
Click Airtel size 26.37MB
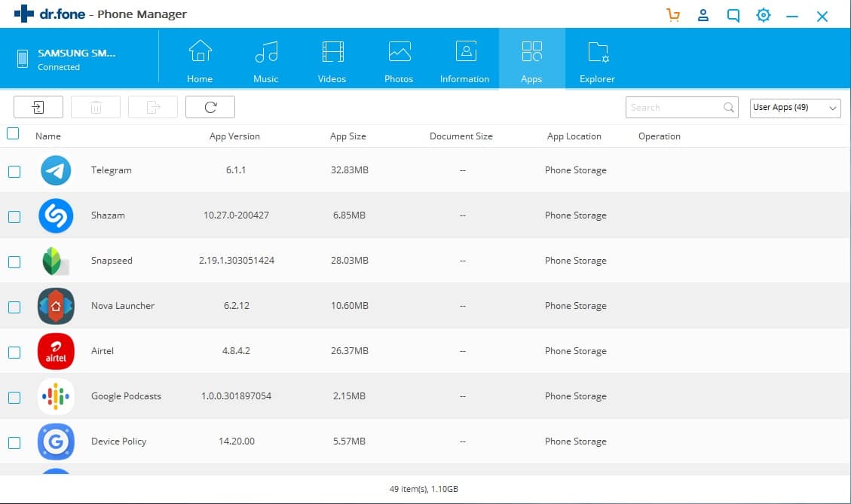pyautogui.click(x=350, y=351)
